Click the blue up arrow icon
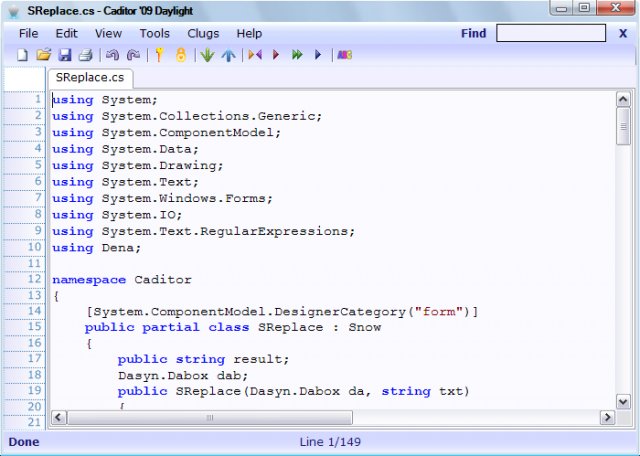640x456 pixels. click(x=229, y=55)
